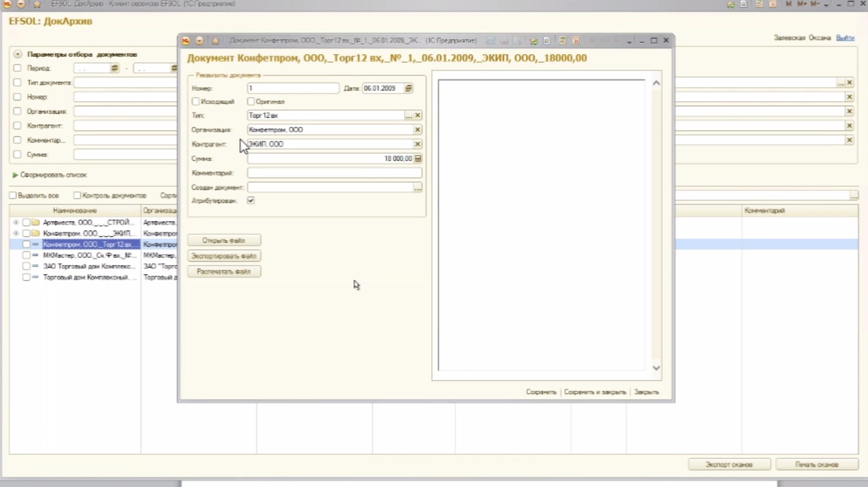
Task: Open the main menu dropdown arrow in document window
Action: pyautogui.click(x=200, y=41)
